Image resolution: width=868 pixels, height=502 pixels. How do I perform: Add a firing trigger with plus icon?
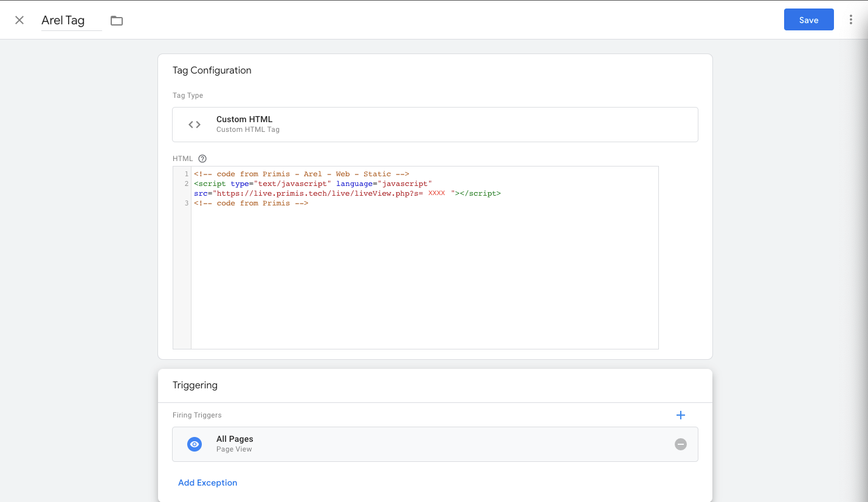681,415
